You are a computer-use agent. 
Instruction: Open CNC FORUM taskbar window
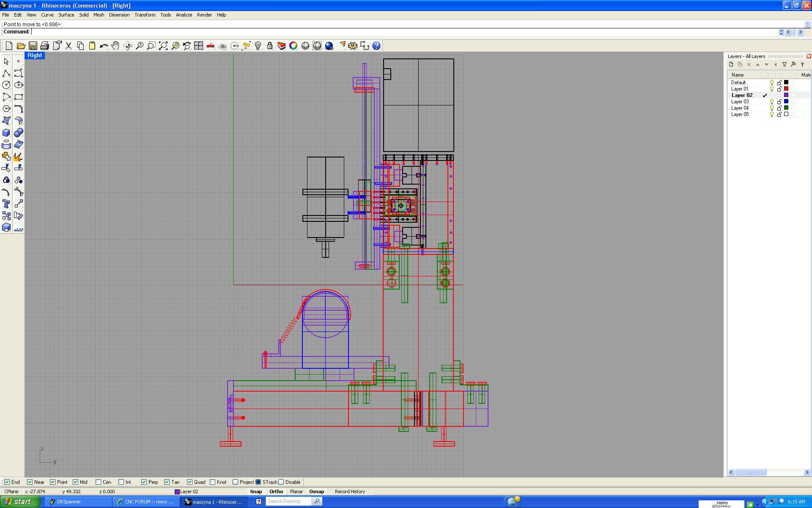click(146, 502)
